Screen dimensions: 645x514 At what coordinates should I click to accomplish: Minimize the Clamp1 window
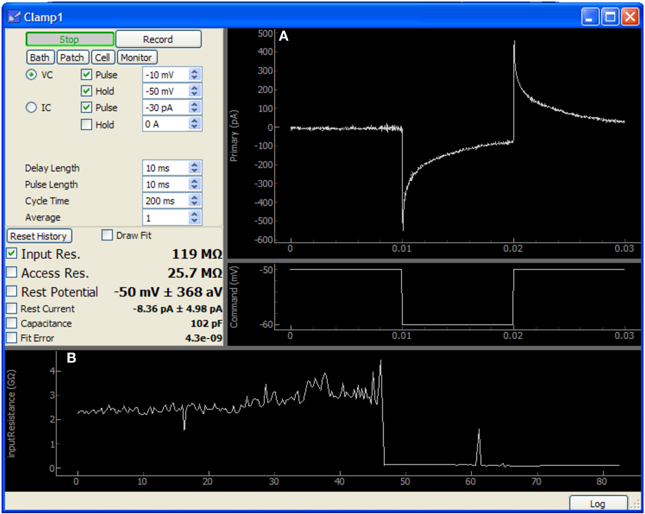(590, 17)
